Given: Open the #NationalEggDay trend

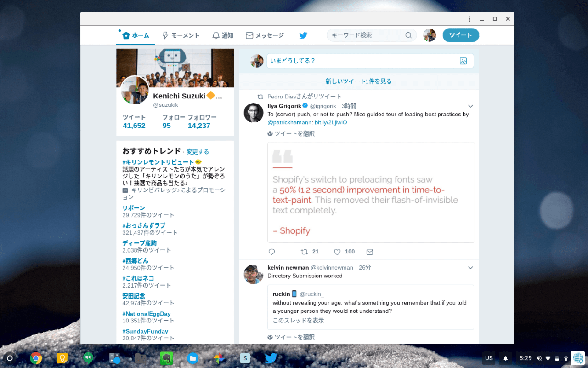Looking at the screenshot, I should [x=147, y=314].
